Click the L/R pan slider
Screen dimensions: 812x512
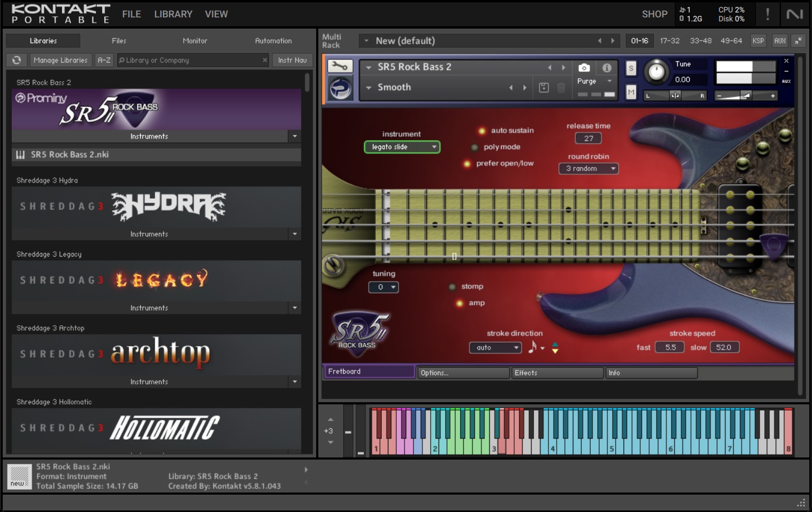pos(675,95)
